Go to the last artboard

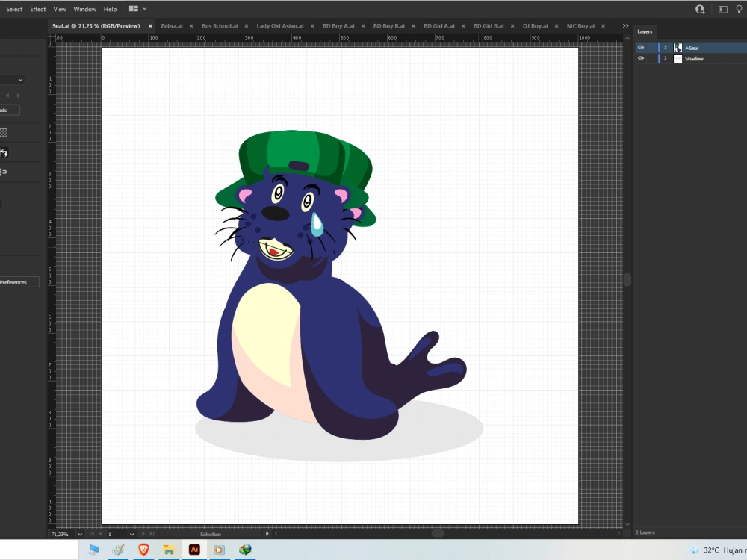pos(152,534)
